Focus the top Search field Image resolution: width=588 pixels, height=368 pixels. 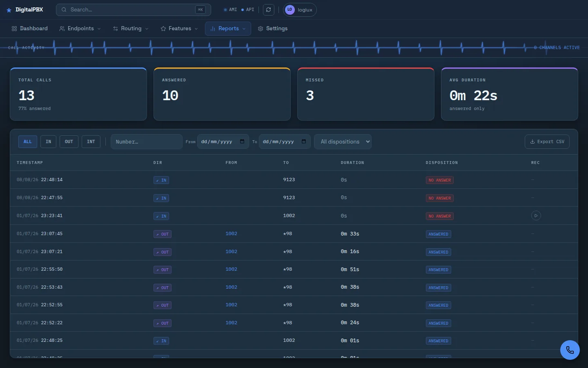pos(134,10)
